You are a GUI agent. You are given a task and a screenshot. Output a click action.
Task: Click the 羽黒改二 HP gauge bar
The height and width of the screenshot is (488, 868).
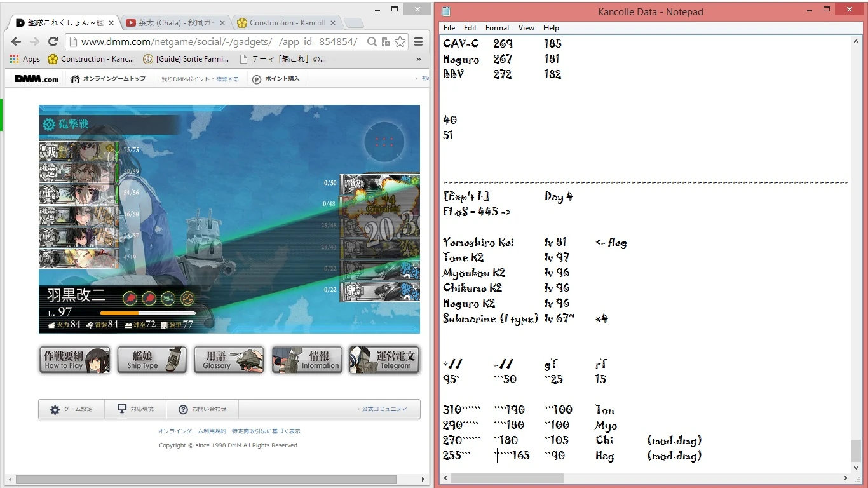[x=148, y=313]
